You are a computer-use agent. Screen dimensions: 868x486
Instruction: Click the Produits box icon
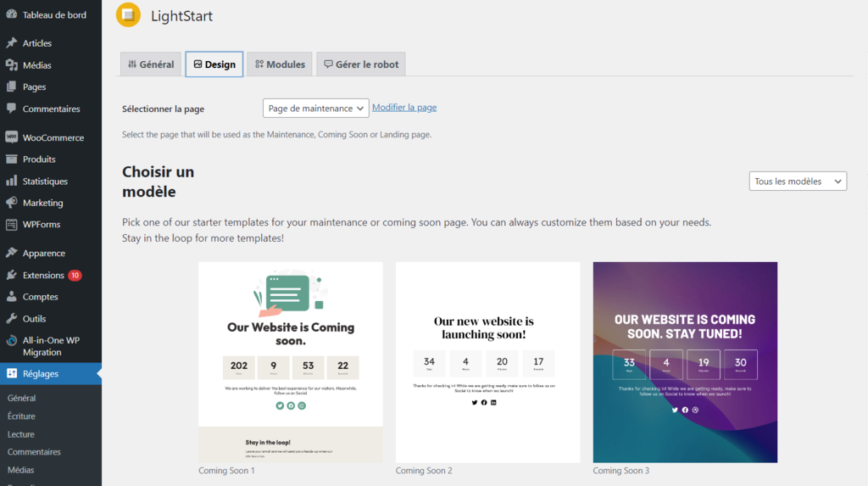[12, 159]
